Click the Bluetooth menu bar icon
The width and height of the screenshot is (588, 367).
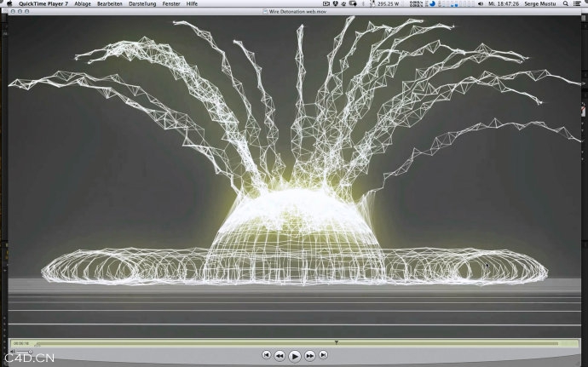click(363, 3)
